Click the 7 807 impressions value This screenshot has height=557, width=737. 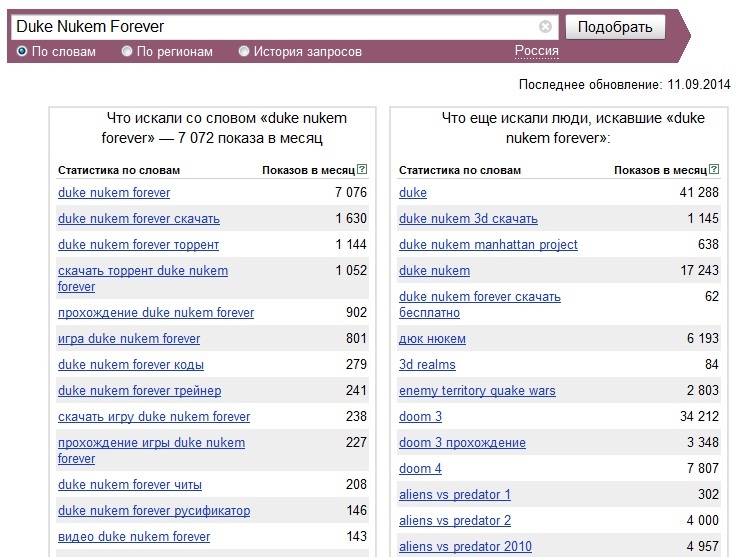click(703, 468)
